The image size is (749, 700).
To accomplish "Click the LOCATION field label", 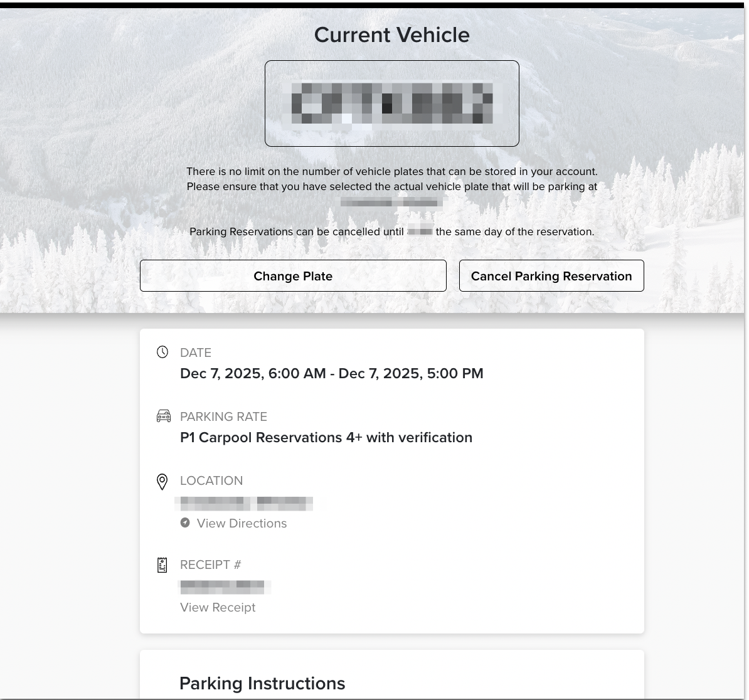I will click(x=211, y=480).
